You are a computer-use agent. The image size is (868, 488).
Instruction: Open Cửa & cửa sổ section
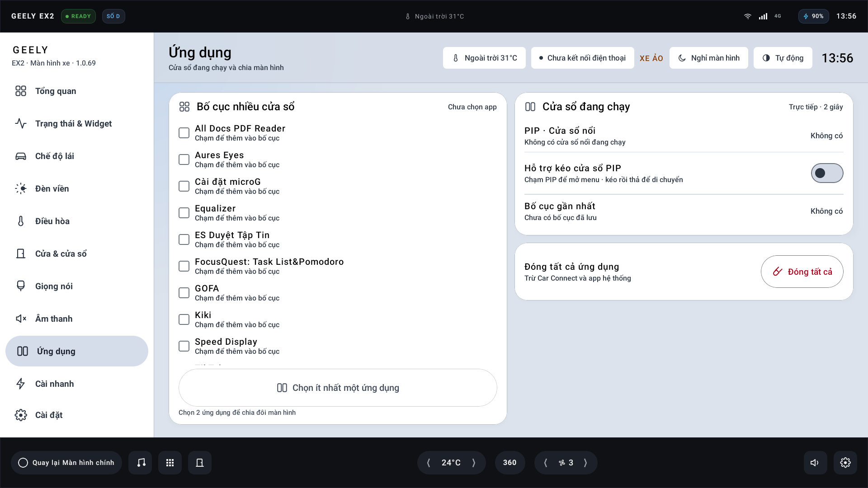[x=77, y=253]
